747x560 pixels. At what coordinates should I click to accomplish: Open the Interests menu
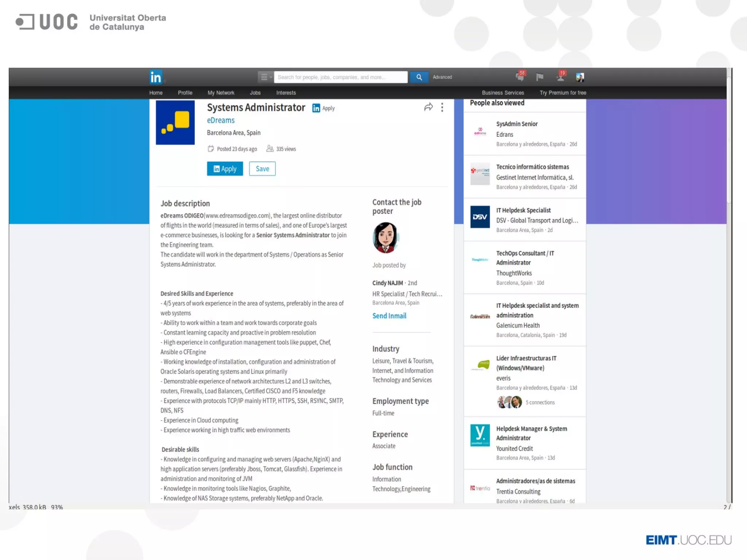(286, 93)
